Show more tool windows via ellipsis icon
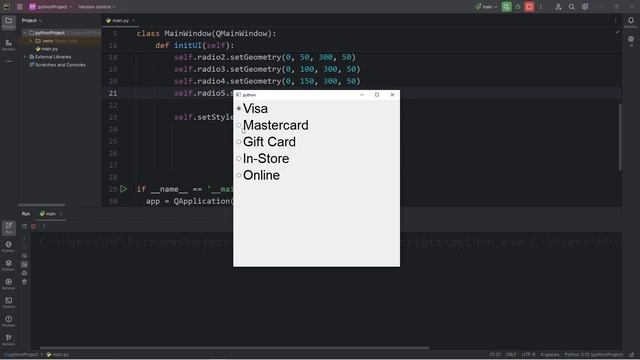This screenshot has height=360, width=640. tap(9, 61)
